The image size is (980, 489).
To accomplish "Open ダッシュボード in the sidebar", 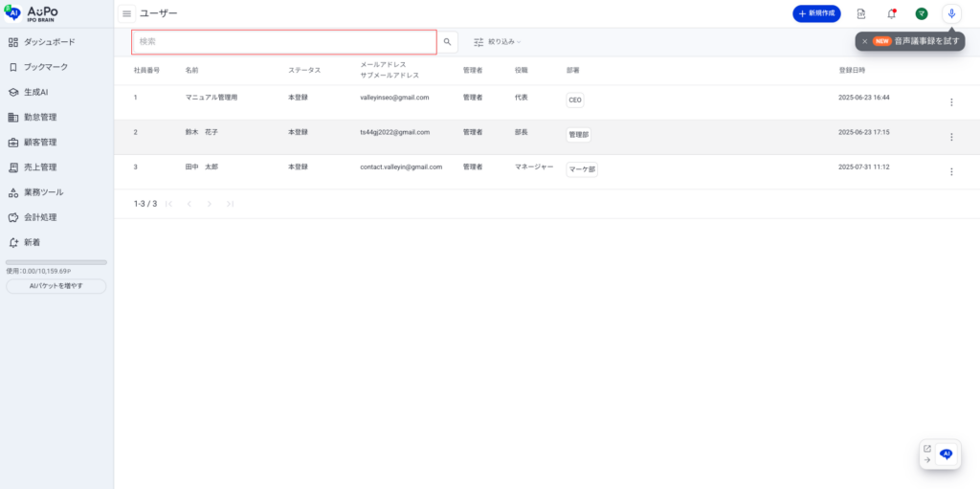I will click(49, 42).
